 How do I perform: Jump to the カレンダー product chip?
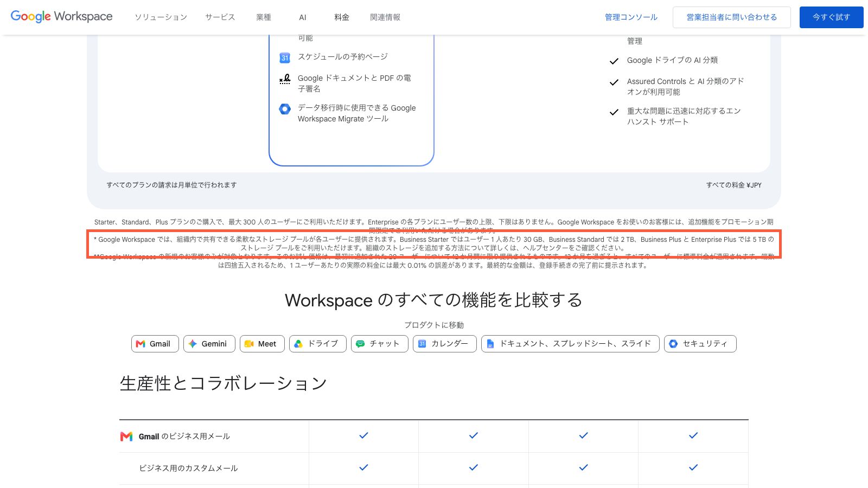click(445, 344)
